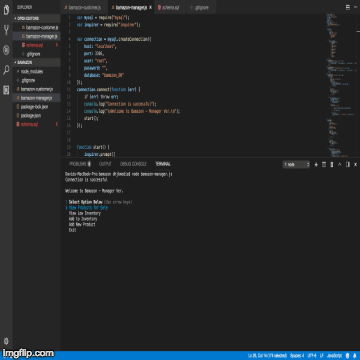Select bamazon-customer.js in Open Editors
This screenshot has height=360, width=360.
37,27
